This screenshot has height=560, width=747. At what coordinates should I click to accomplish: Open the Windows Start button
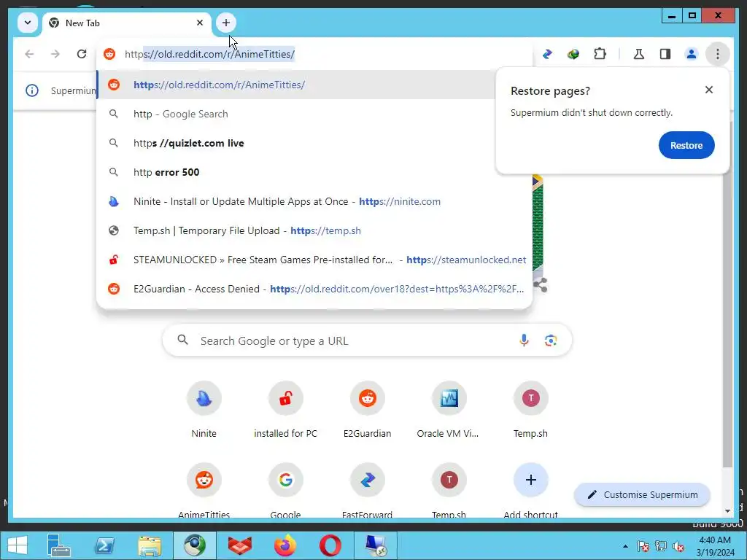(18, 545)
